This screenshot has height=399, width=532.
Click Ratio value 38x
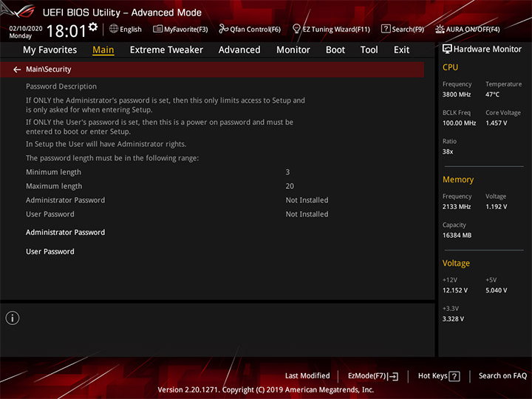point(448,151)
